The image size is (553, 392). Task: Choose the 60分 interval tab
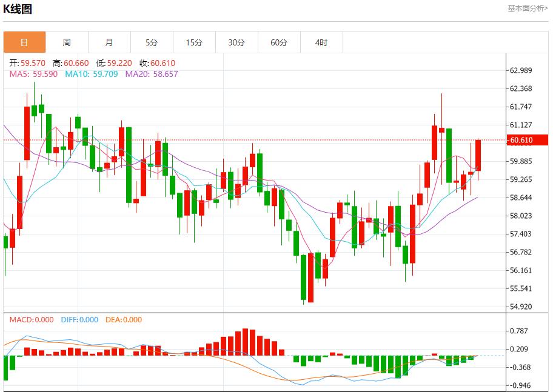279,42
